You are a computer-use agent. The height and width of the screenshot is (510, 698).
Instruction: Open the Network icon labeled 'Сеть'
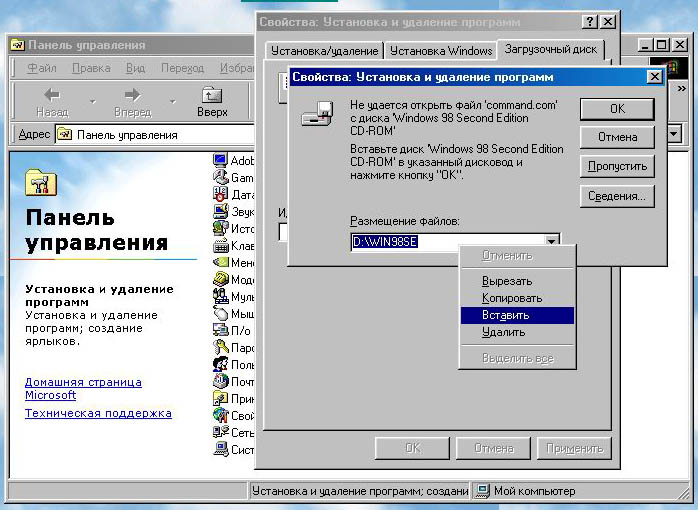pyautogui.click(x=220, y=432)
